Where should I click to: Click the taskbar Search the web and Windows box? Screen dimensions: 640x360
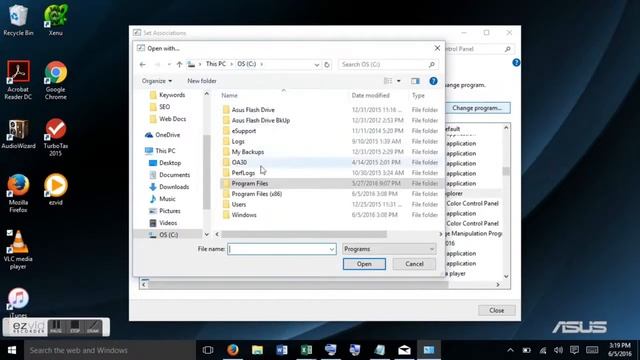(109, 350)
